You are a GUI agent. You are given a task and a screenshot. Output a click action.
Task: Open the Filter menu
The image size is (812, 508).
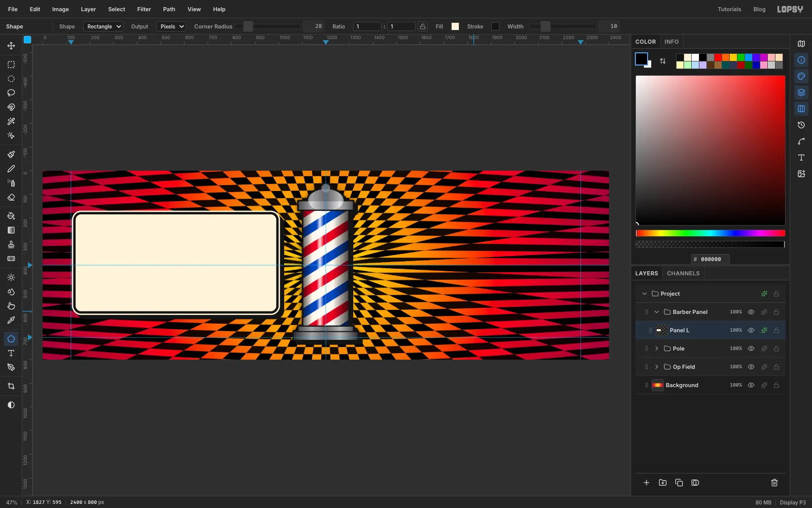[x=144, y=9]
